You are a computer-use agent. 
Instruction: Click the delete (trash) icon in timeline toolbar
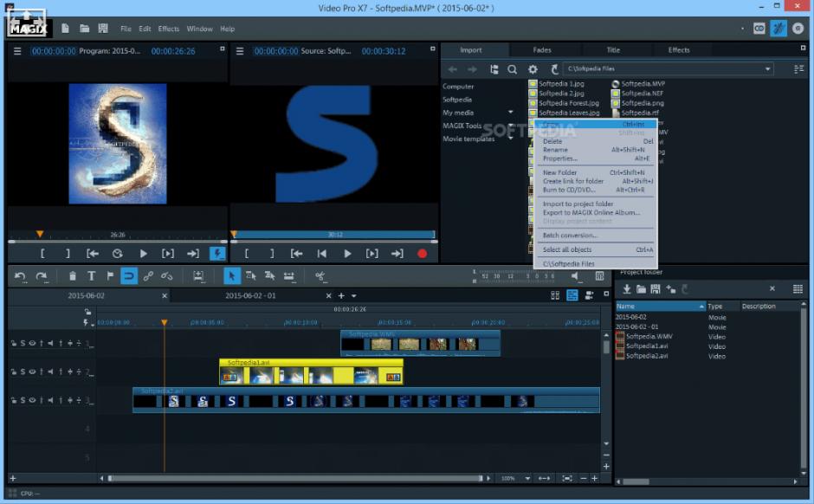(x=73, y=276)
